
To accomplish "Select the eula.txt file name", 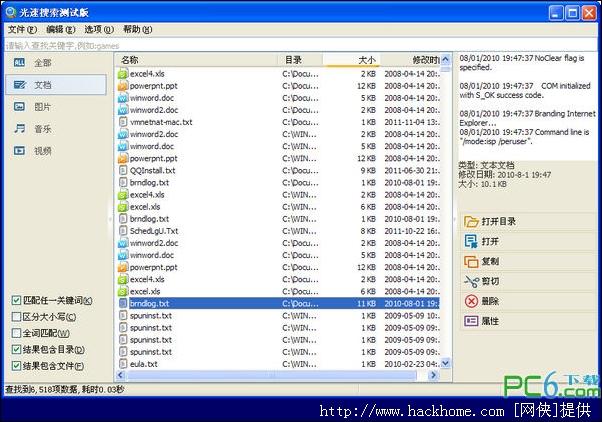I will tap(144, 364).
